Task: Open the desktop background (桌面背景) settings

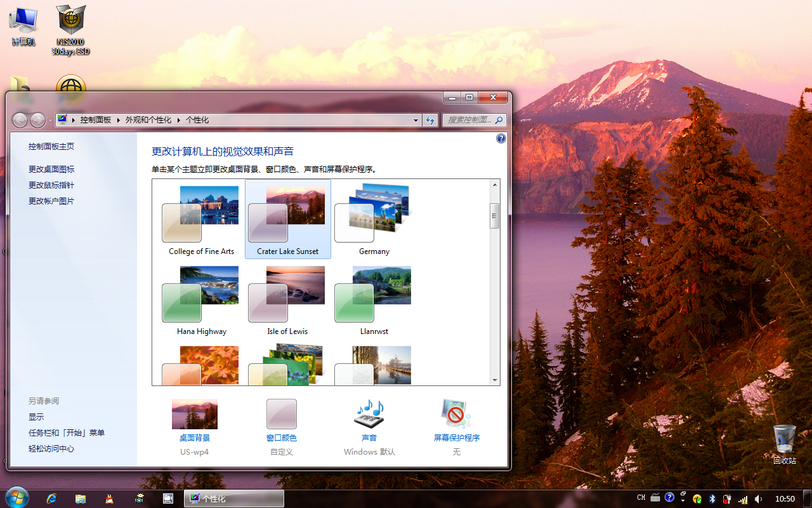Action: tap(195, 420)
